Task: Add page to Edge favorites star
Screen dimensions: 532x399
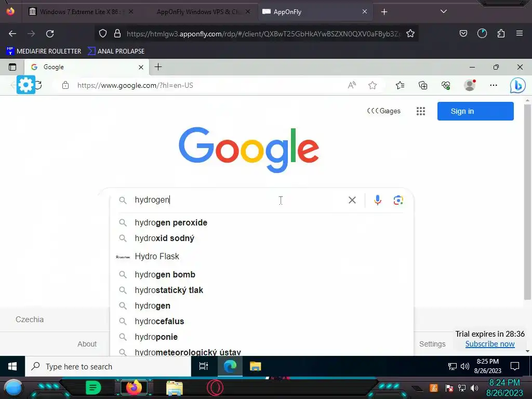Action: coord(373,85)
